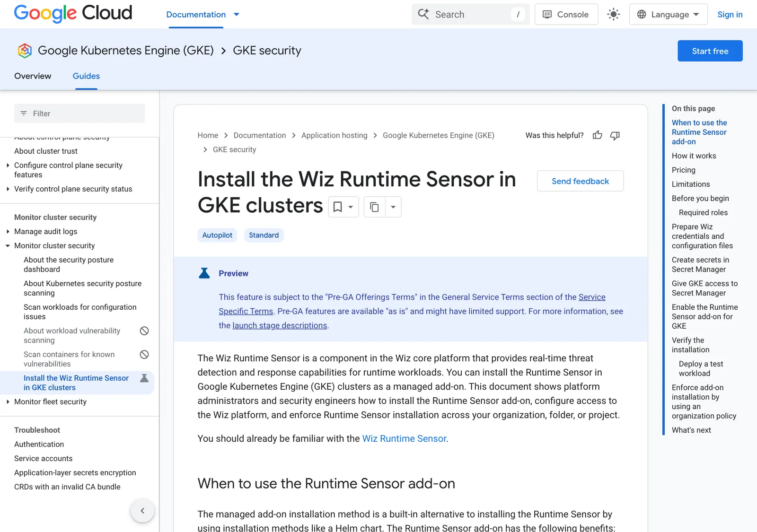The width and height of the screenshot is (757, 532).
Task: Click the Send feedback button
Action: point(580,181)
